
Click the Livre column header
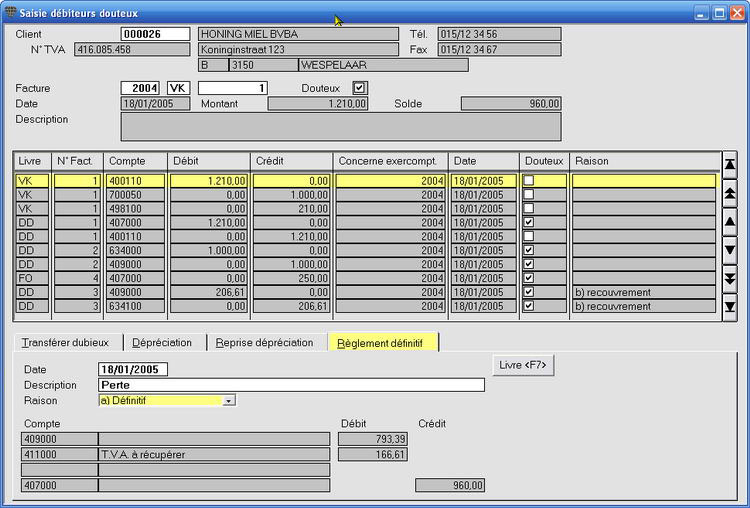(x=32, y=161)
